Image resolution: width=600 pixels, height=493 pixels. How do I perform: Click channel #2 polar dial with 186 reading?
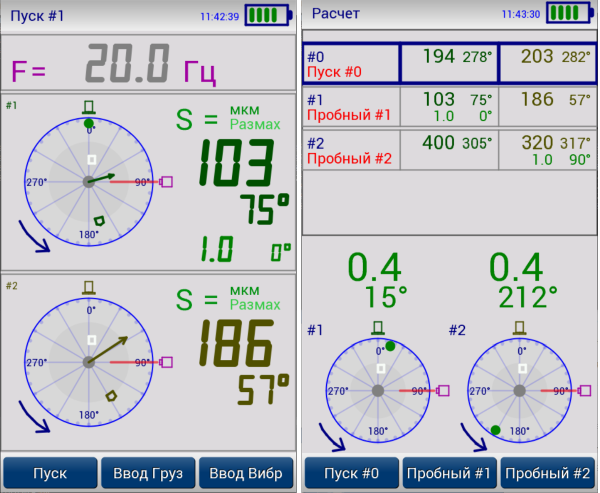click(89, 363)
